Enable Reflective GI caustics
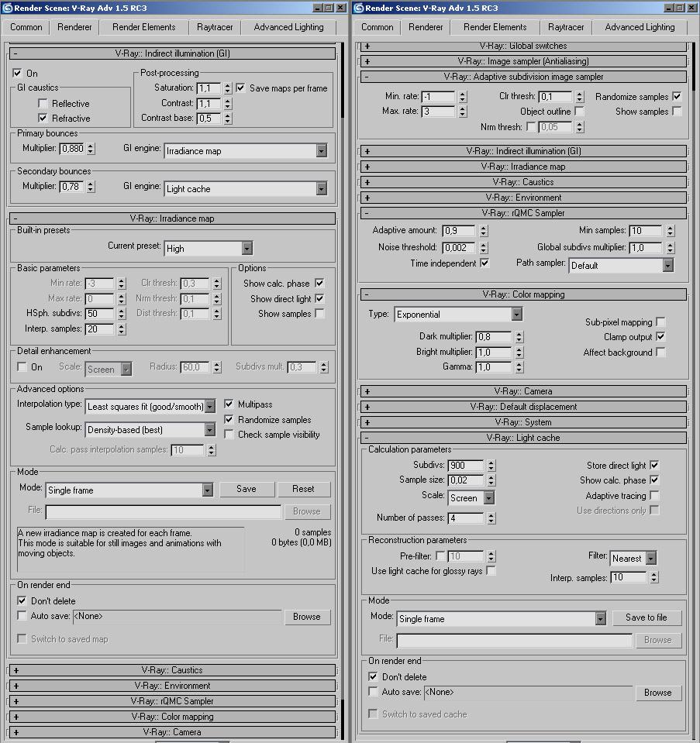This screenshot has width=700, height=743. click(x=43, y=103)
